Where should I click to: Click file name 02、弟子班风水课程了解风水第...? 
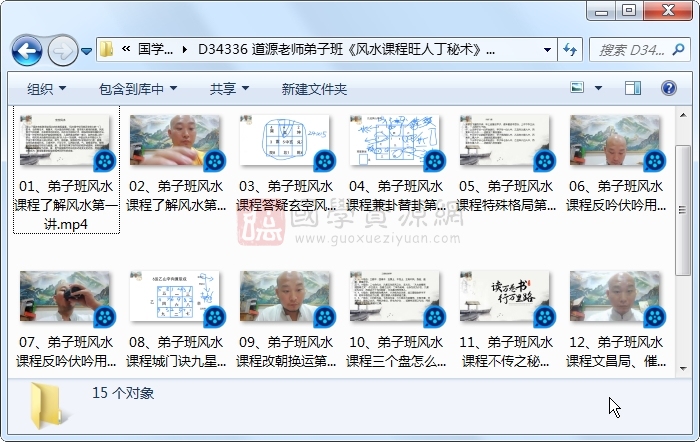(x=176, y=196)
